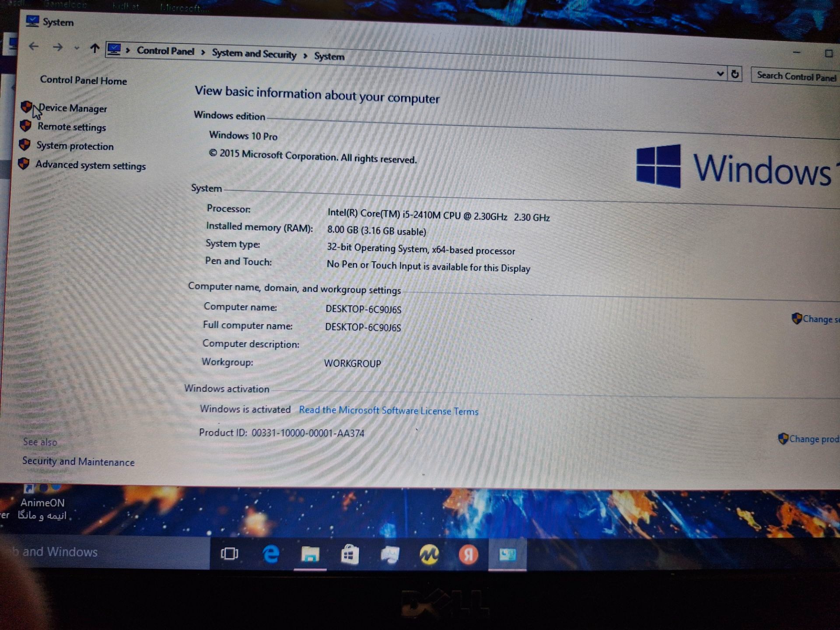Open Security and Maintenance
Viewport: 840px width, 630px height.
coord(78,462)
